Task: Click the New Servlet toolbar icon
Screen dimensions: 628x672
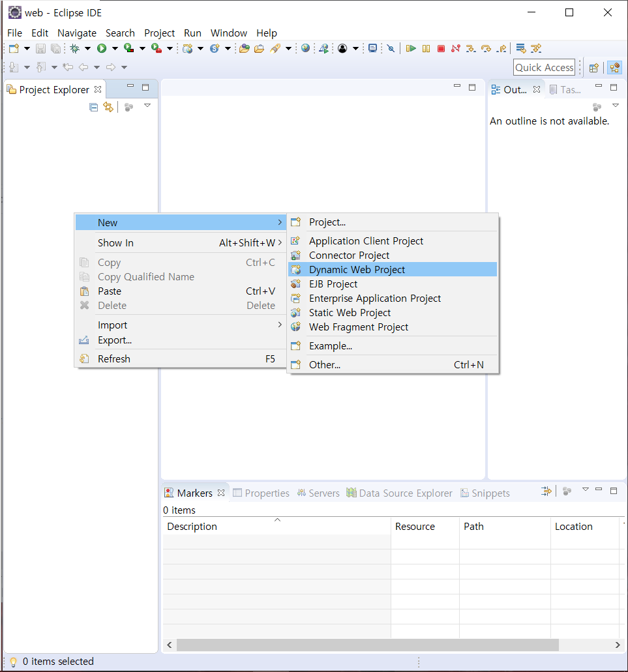Action: pyautogui.click(x=215, y=48)
